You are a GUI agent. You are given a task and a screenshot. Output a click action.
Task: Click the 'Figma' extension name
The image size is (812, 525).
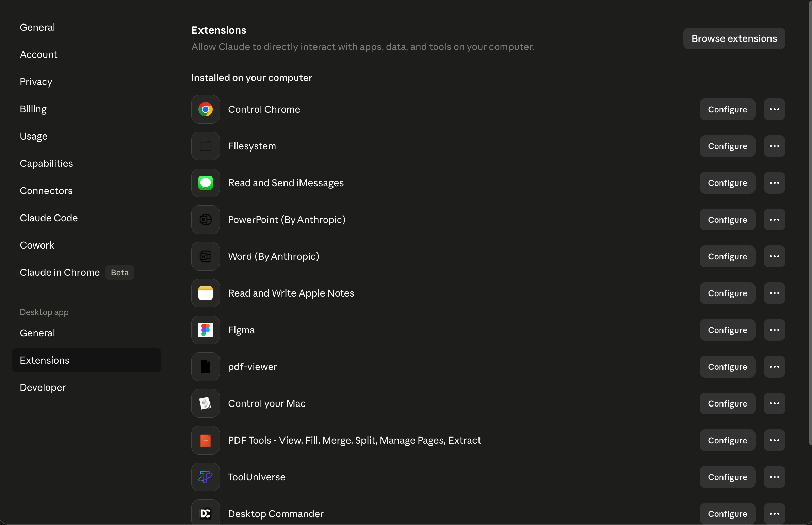coord(241,330)
